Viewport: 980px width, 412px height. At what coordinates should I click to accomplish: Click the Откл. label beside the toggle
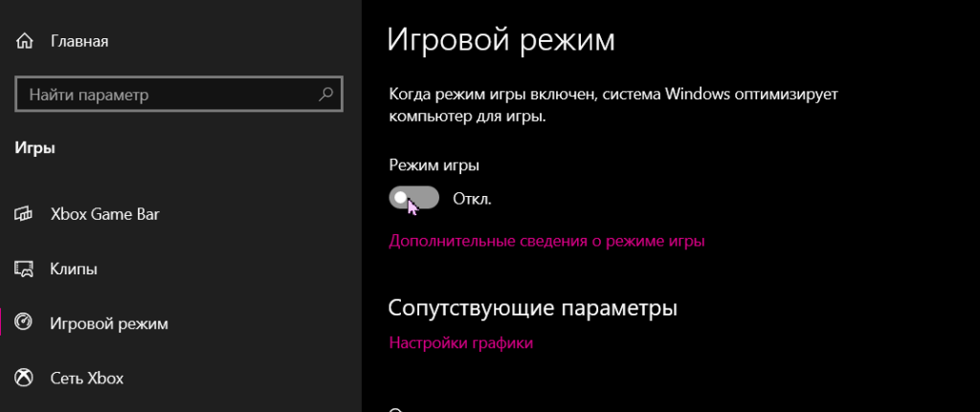click(x=471, y=199)
